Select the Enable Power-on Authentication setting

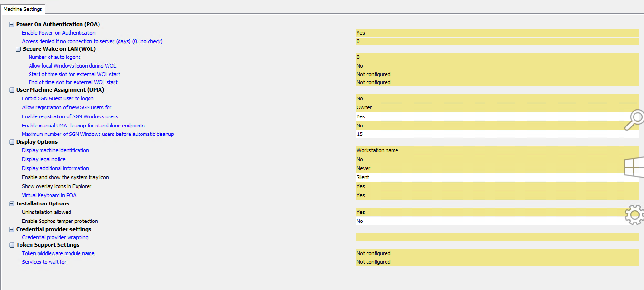[x=59, y=33]
